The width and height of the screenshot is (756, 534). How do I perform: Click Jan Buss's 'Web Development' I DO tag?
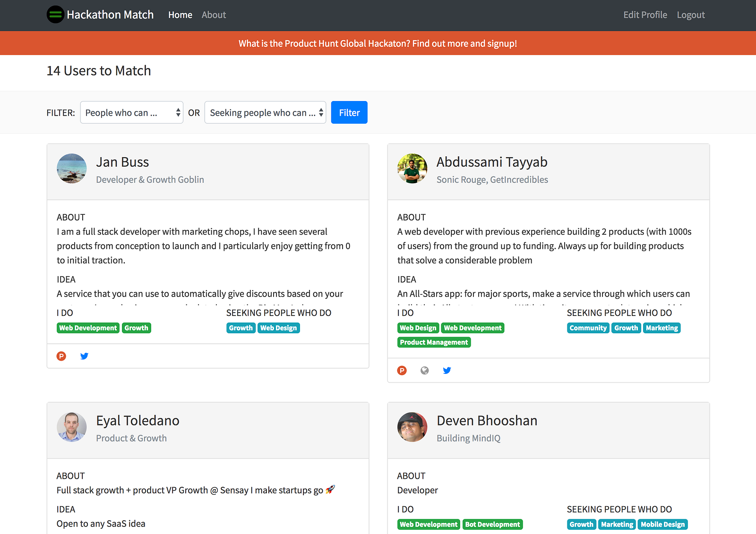[88, 328]
